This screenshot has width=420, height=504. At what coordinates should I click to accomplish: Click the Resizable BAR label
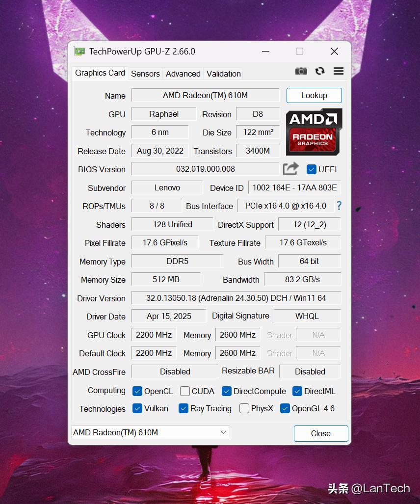click(x=248, y=371)
